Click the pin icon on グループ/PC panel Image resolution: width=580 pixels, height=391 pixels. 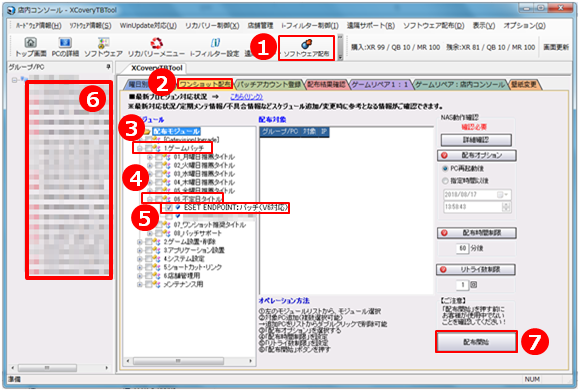[108, 67]
